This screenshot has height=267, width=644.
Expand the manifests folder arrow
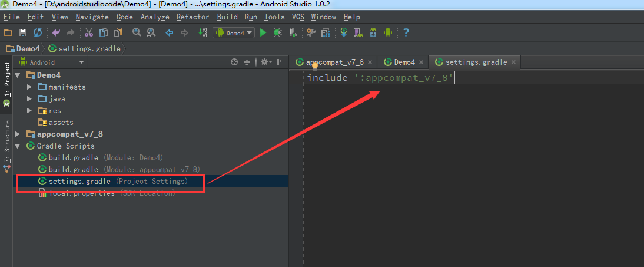[29, 87]
